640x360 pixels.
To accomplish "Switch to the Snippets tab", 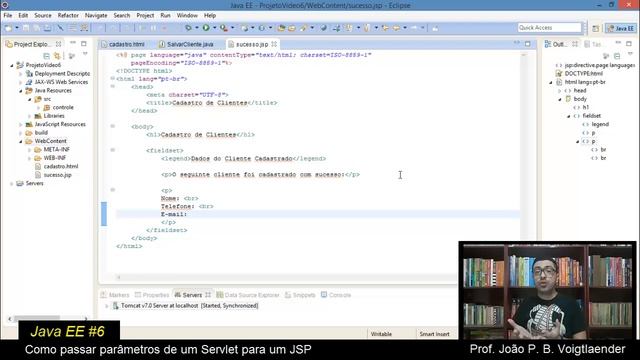I will tap(300, 295).
